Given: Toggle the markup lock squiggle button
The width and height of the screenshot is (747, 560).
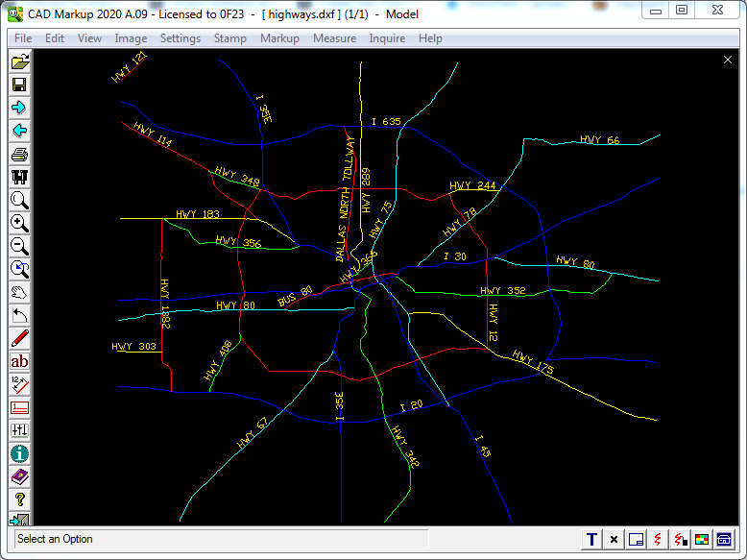Looking at the screenshot, I should click(680, 540).
